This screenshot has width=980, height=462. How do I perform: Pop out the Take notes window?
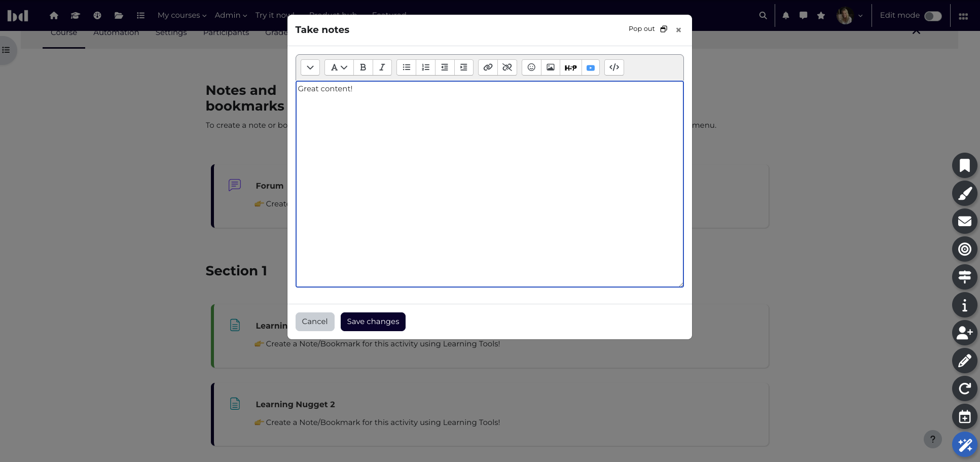point(648,29)
